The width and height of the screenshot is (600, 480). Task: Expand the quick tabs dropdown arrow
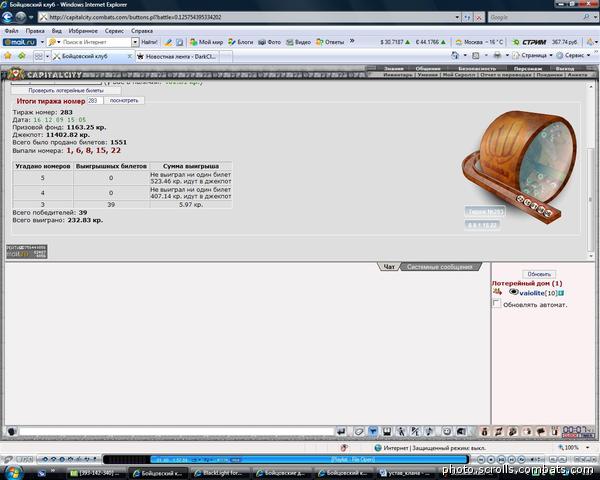click(x=47, y=56)
